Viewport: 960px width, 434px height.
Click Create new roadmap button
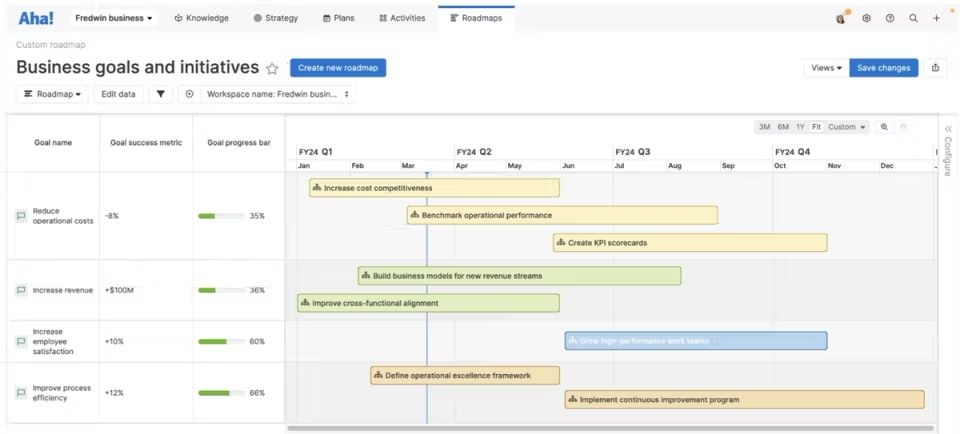point(338,68)
